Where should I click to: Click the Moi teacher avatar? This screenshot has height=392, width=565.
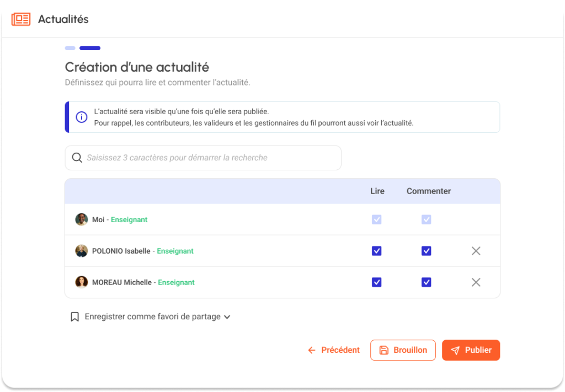pos(82,219)
